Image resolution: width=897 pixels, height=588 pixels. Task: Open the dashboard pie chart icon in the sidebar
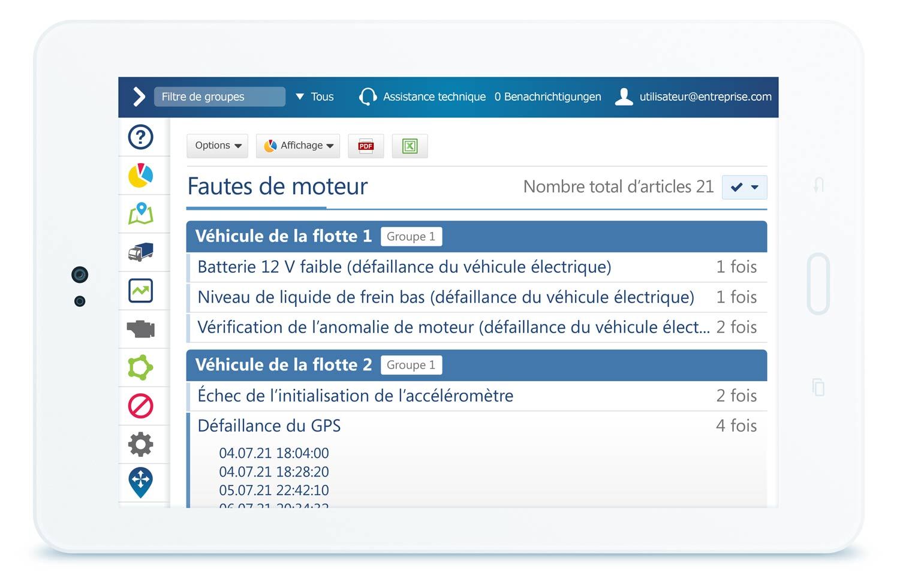tap(141, 176)
